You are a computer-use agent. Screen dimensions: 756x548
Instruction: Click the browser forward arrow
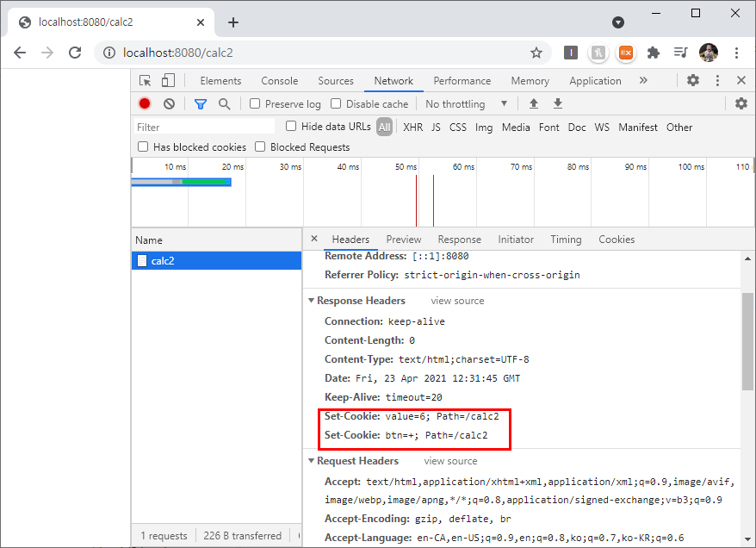pyautogui.click(x=47, y=53)
